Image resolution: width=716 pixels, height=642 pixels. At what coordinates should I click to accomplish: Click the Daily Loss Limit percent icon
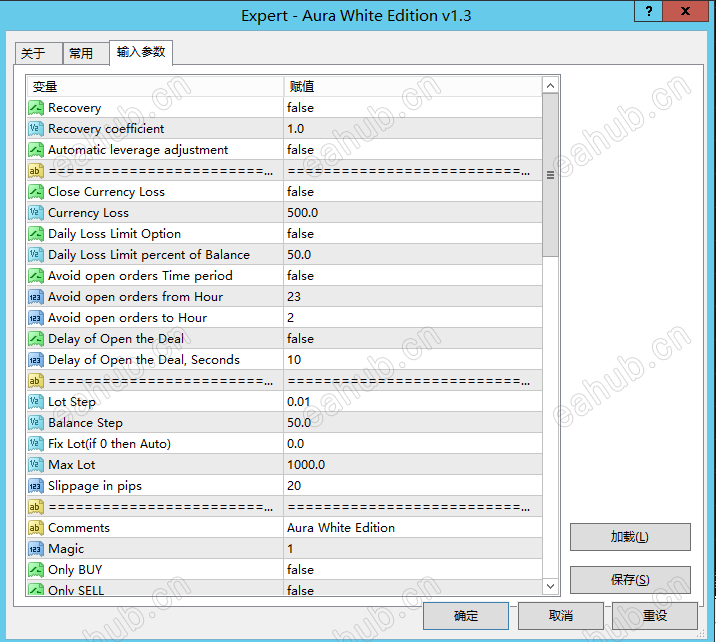[36, 255]
